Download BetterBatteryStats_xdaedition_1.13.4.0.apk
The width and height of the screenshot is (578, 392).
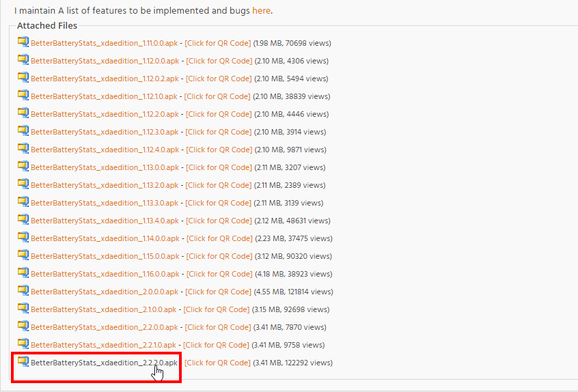[x=105, y=221]
